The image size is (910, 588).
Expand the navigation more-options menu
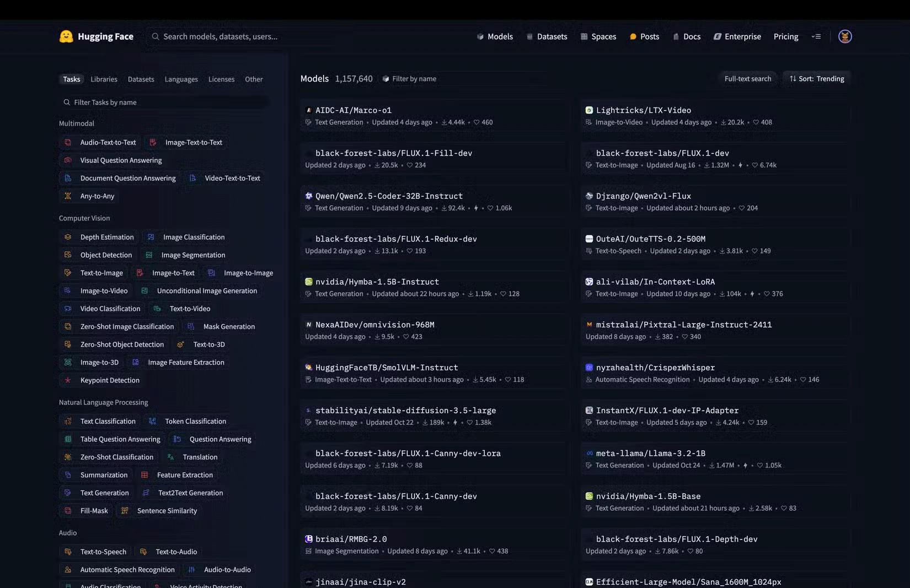point(816,36)
